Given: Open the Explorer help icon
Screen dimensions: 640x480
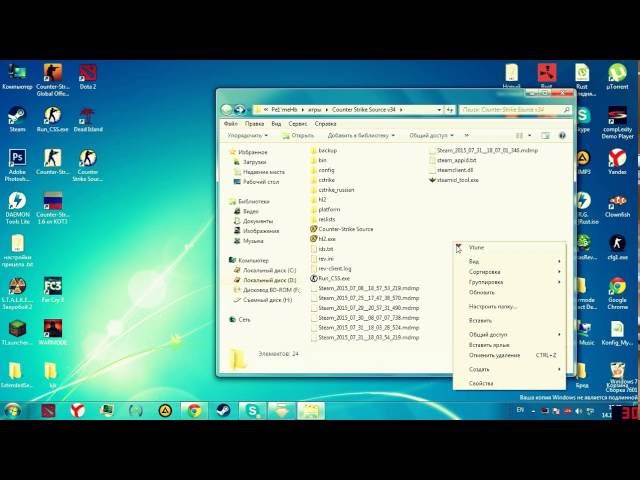Looking at the screenshot, I should coord(562,135).
